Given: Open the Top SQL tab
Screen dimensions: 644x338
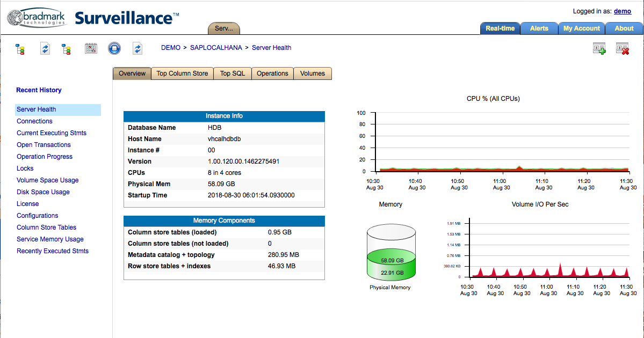Looking at the screenshot, I should click(x=233, y=74).
